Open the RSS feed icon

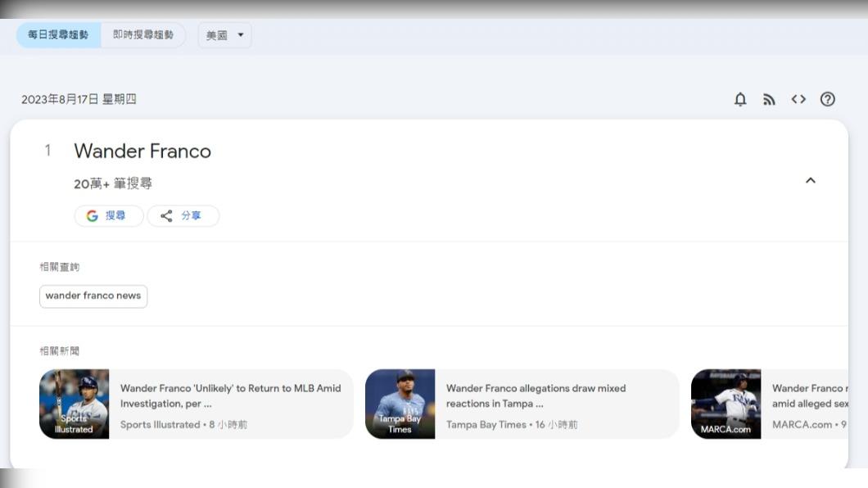[769, 100]
